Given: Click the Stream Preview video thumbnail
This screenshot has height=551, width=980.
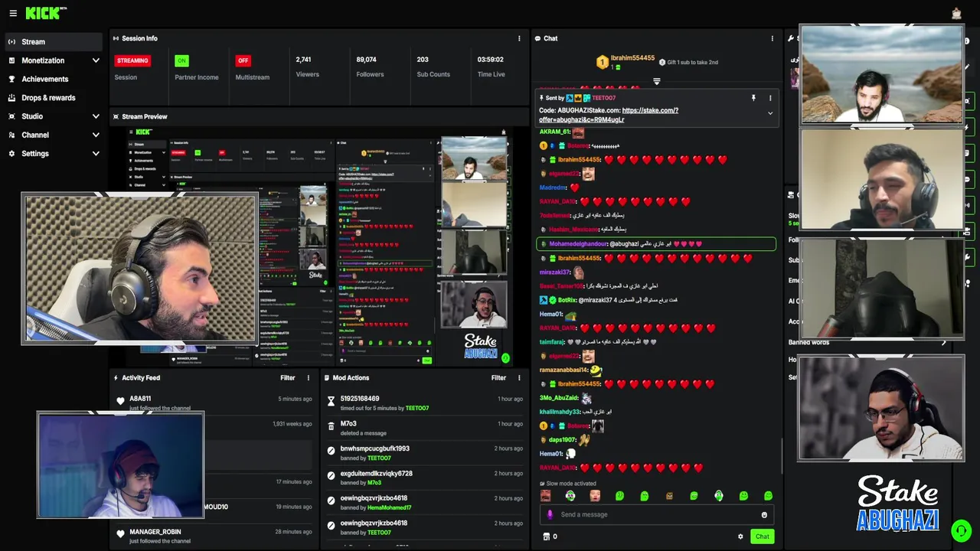Looking at the screenshot, I should click(x=318, y=245).
